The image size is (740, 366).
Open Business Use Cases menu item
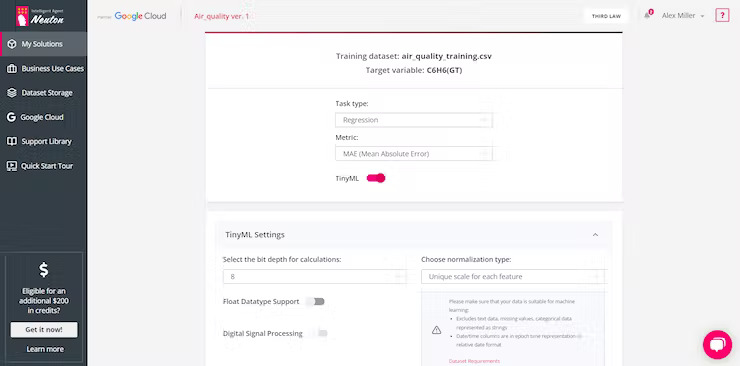click(43, 68)
